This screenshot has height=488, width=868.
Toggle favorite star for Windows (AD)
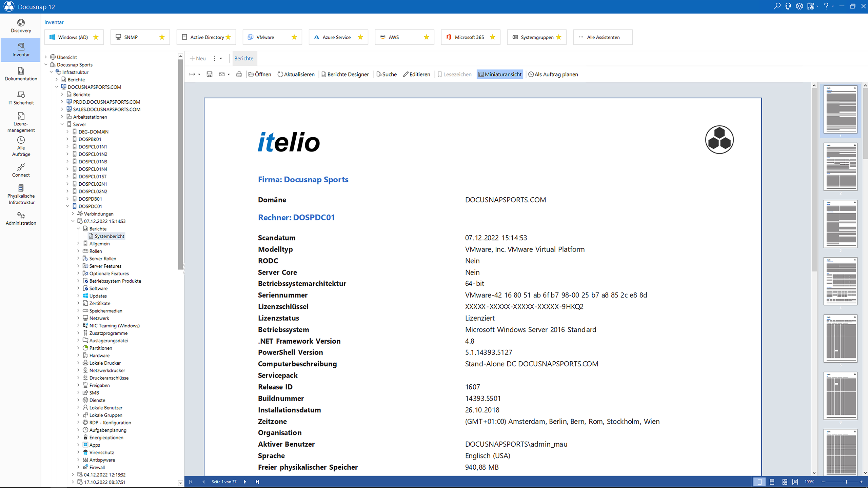96,37
